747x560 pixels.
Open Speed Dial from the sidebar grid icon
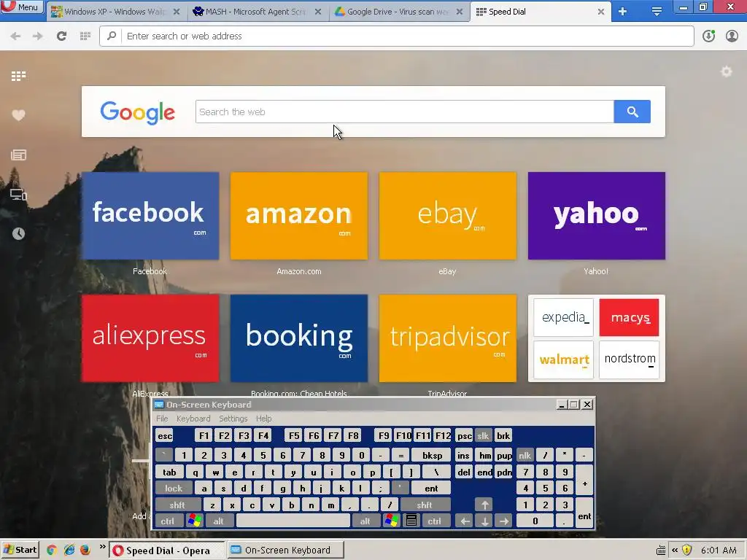click(x=18, y=76)
